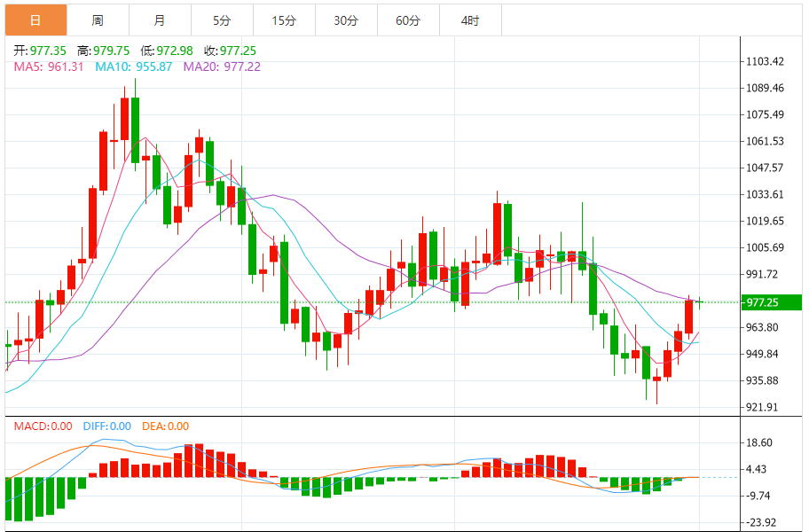Open the 5分 timeframe tab
Screen dimensions: 809x532
pos(222,20)
